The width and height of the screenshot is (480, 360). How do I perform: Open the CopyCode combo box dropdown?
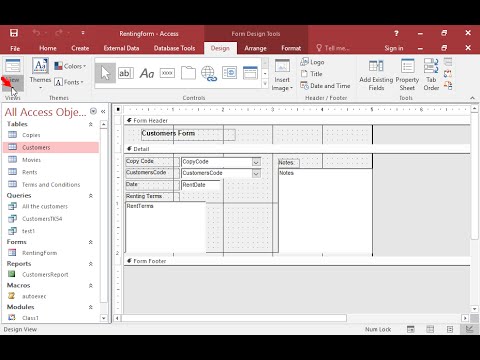[256, 162]
